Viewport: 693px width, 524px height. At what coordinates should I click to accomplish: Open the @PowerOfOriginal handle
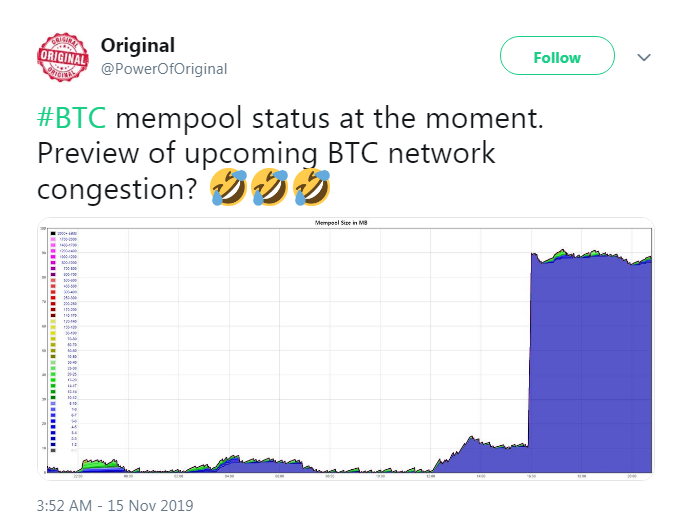(x=163, y=69)
